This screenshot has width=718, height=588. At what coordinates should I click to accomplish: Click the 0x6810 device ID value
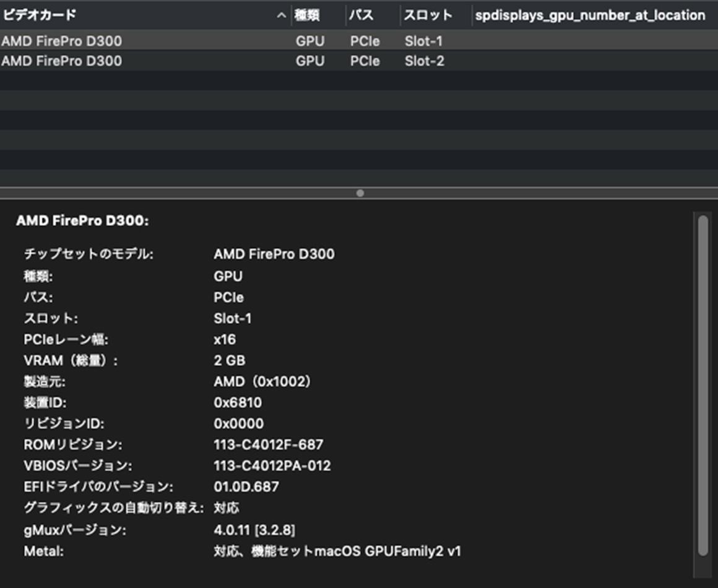point(238,402)
